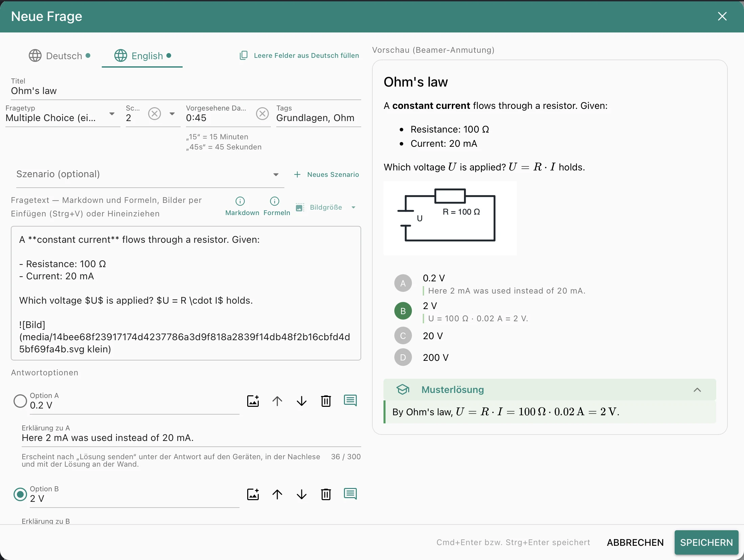
Task: Open Formeln help info
Action: (277, 206)
